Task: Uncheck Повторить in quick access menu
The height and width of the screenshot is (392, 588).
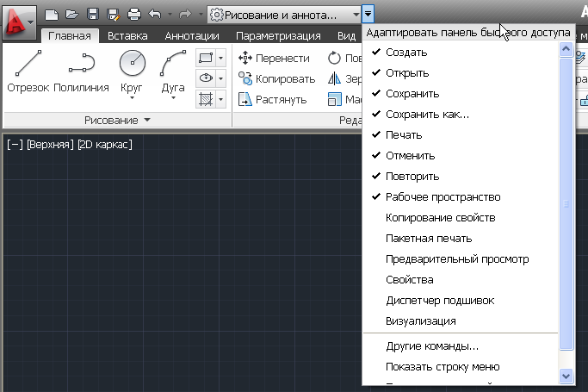Action: (461, 177)
